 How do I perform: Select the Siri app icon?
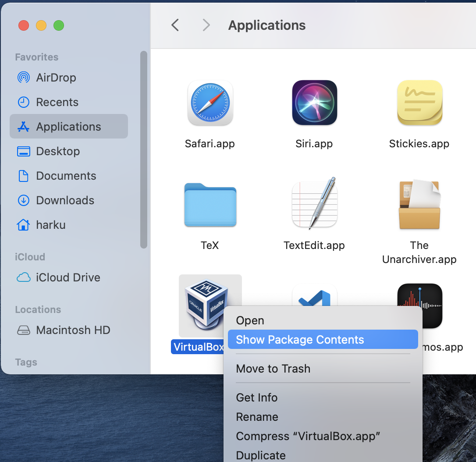pos(315,103)
